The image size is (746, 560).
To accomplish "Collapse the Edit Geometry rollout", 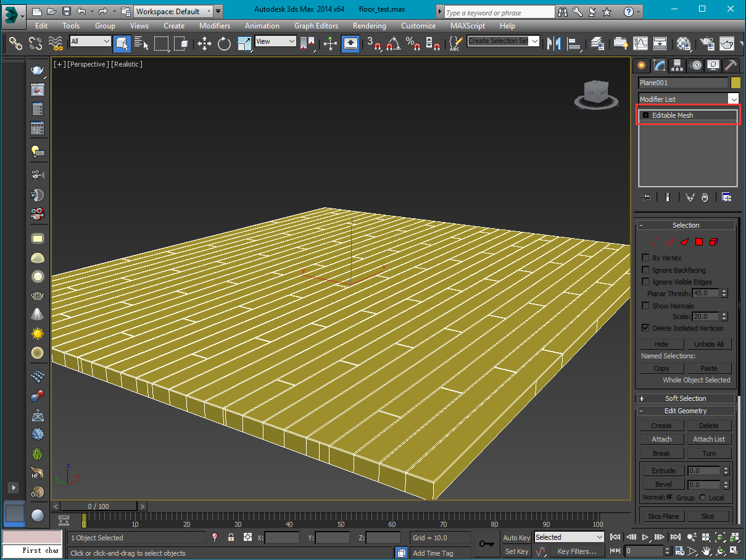I will [x=686, y=411].
